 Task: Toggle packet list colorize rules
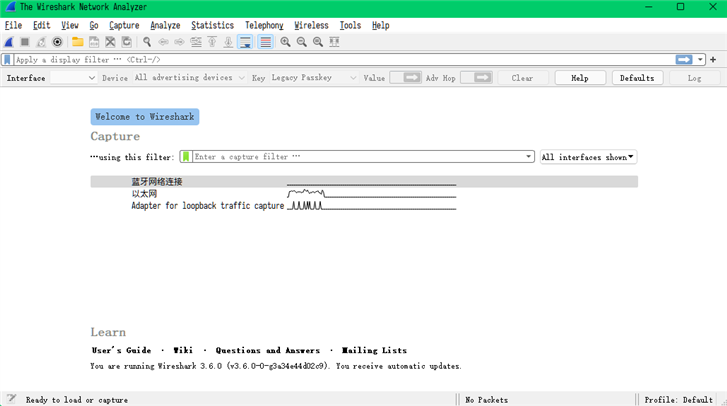click(x=266, y=42)
